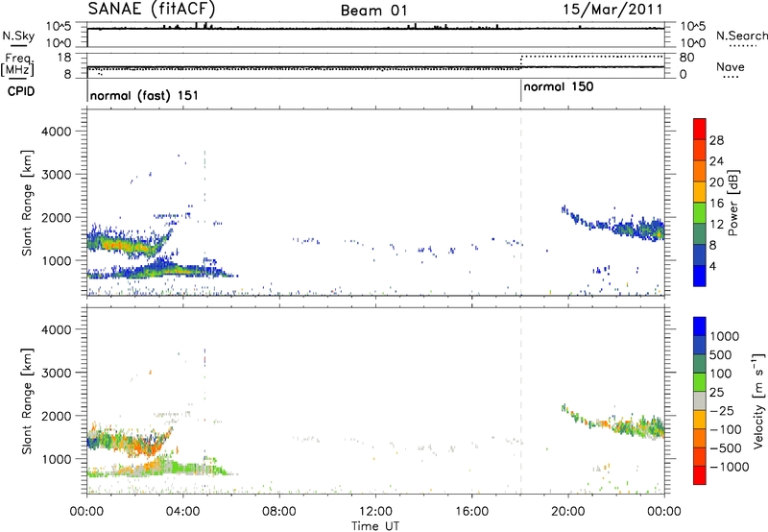Click the red bottom of the Velocity color bar
This screenshot has height=532, width=768.
(700, 474)
